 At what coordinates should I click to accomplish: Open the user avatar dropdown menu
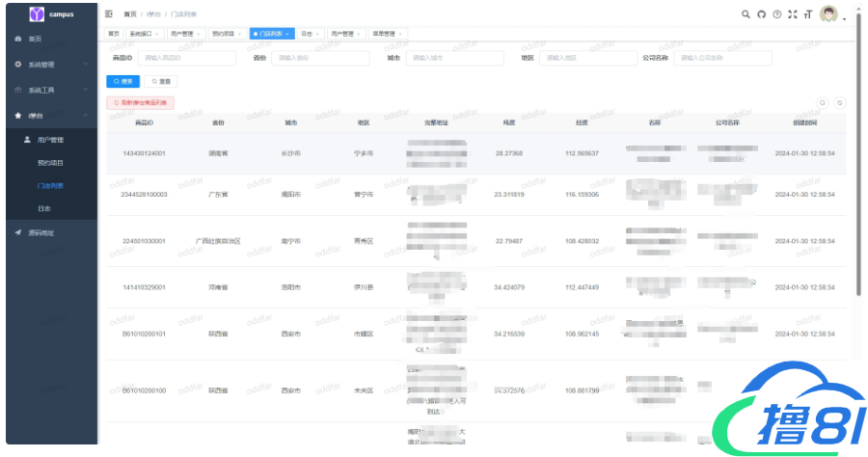point(829,14)
